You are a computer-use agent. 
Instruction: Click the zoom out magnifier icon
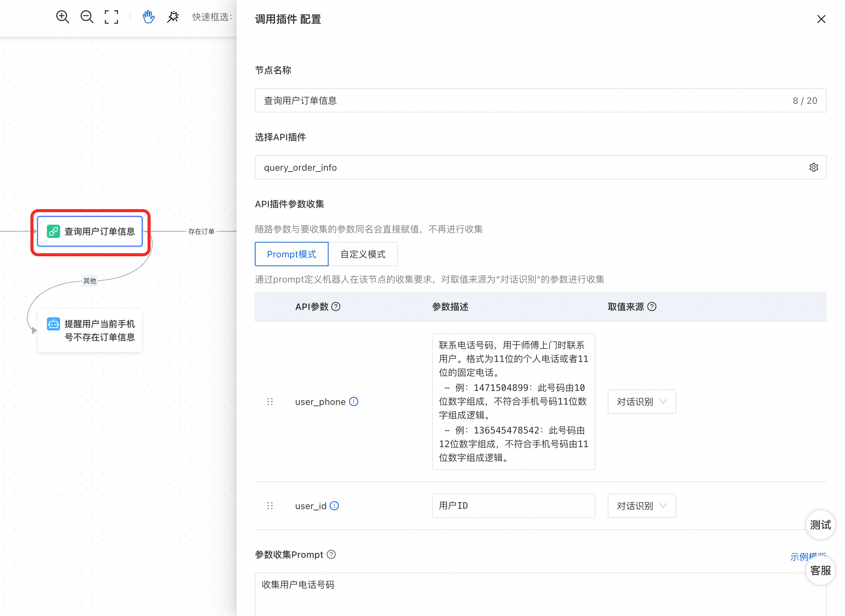point(87,17)
